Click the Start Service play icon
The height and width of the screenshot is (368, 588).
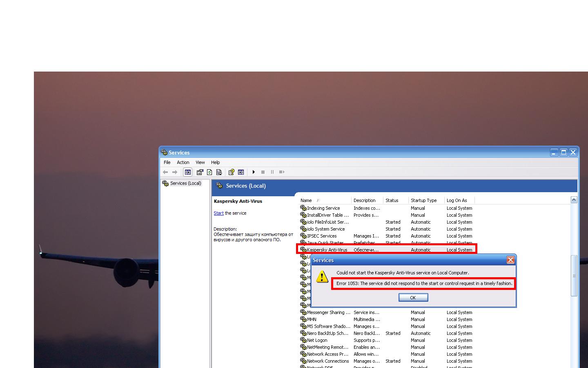[x=254, y=172]
